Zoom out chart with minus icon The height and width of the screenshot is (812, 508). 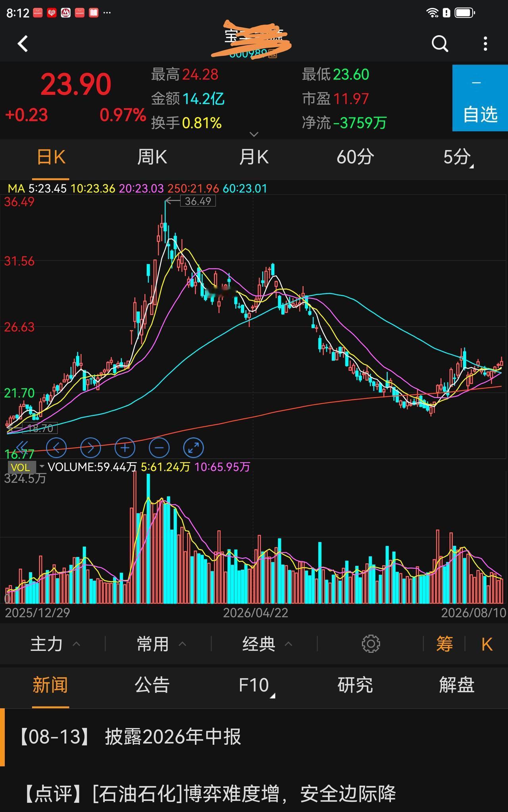coord(159,448)
